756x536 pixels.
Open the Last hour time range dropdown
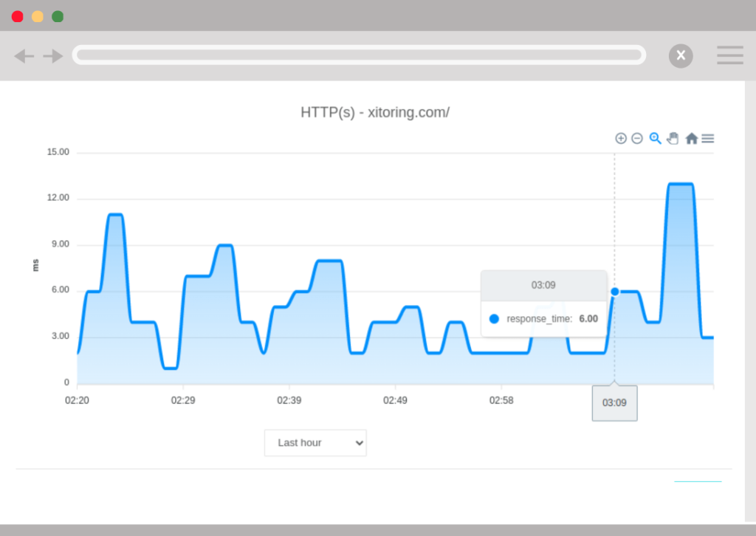[315, 442]
